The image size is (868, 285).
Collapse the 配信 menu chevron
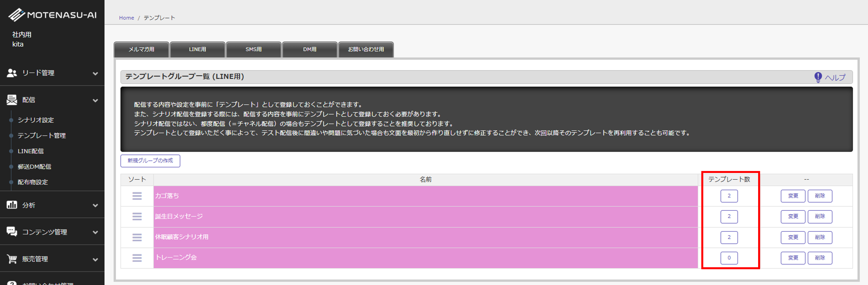pos(95,100)
